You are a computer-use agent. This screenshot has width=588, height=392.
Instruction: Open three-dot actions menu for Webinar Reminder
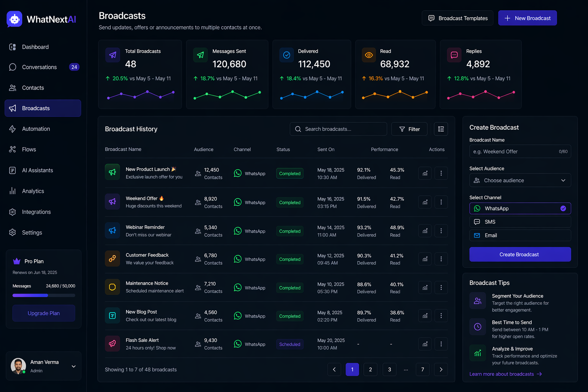[x=441, y=231]
